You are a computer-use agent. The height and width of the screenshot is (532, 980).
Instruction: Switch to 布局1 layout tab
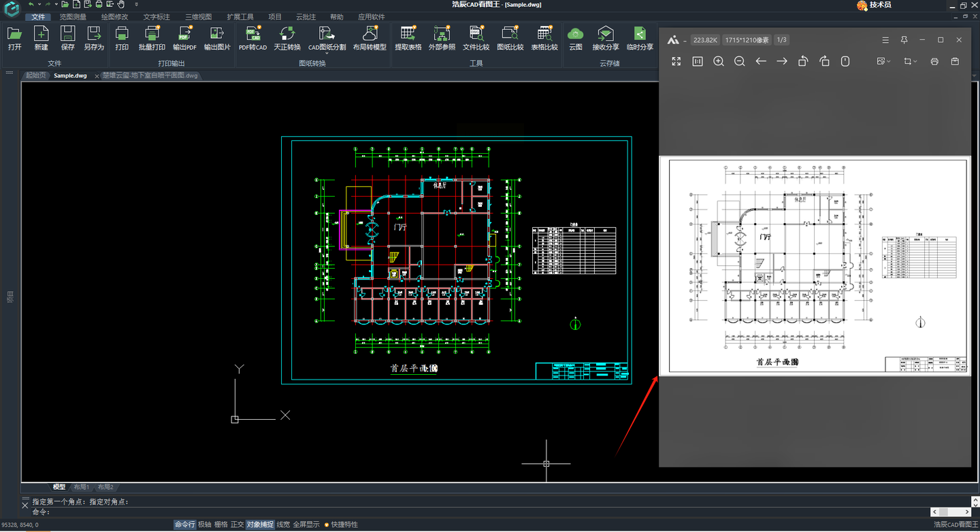[x=82, y=487]
